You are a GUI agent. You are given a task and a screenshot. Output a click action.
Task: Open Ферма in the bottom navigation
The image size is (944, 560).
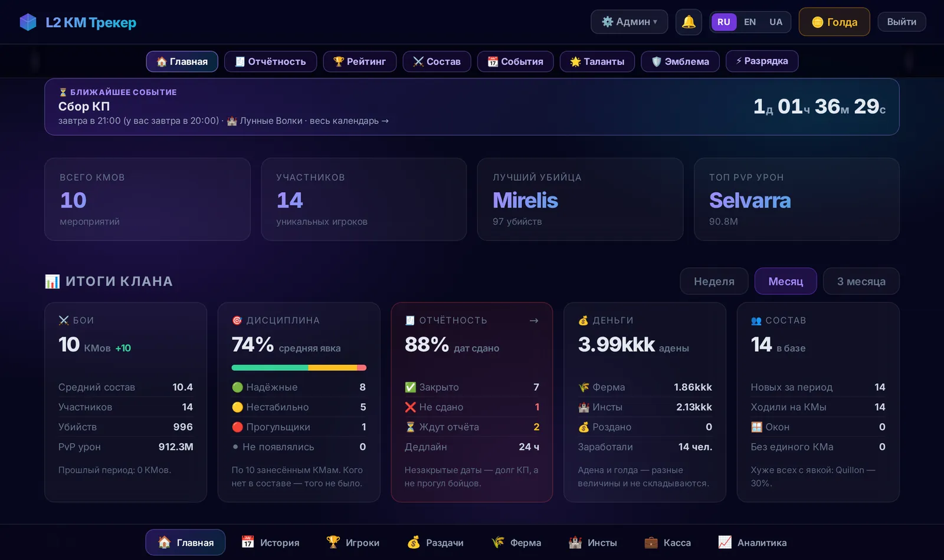516,543
